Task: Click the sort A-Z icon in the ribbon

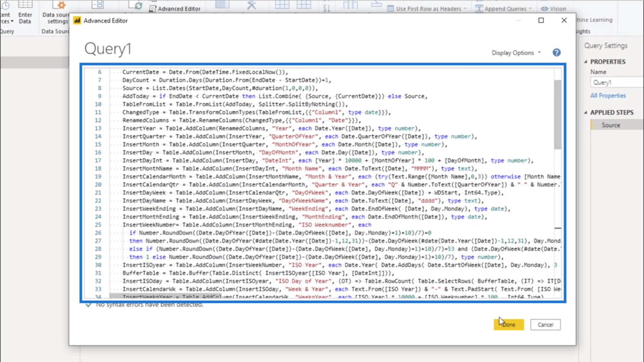Action: [x=326, y=7]
